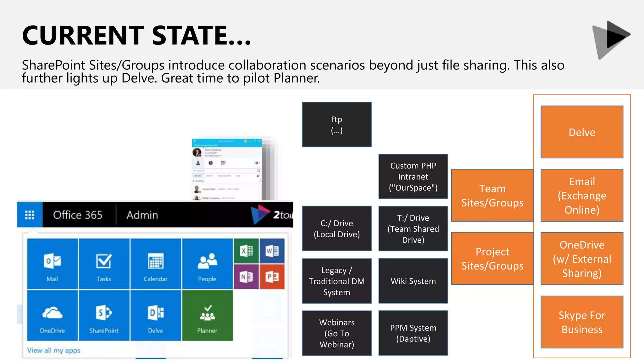The image size is (644, 362).
Task: Click Admin in the Office 365 bar
Action: (x=142, y=215)
